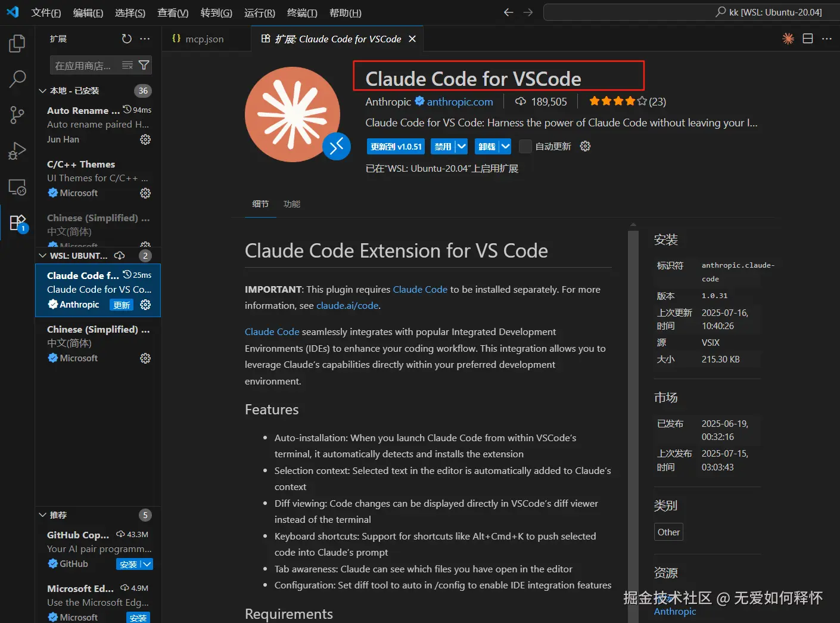Viewport: 840px width, 623px height.
Task: Open the Help menu
Action: (345, 13)
